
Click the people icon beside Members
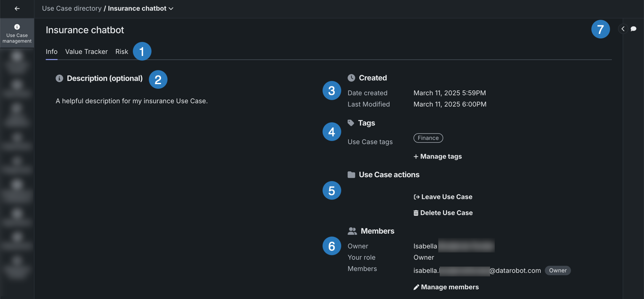coord(352,231)
